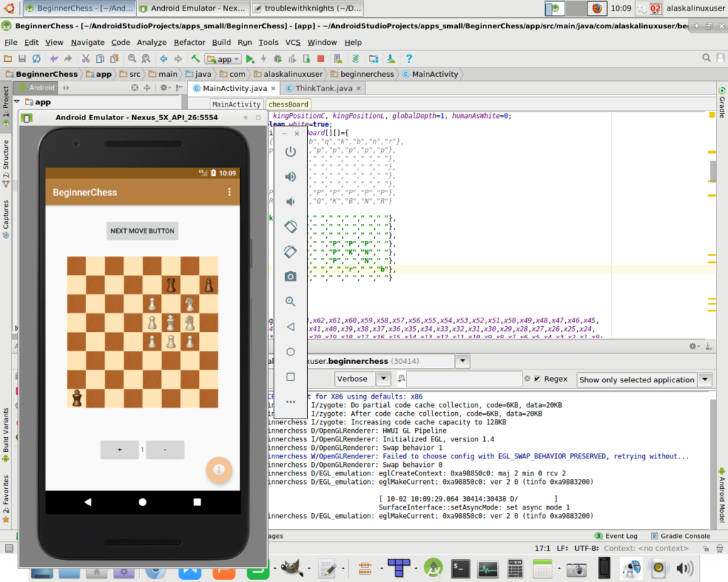728x582 pixels.
Task: Click the Logcat search input field
Action: [464, 379]
